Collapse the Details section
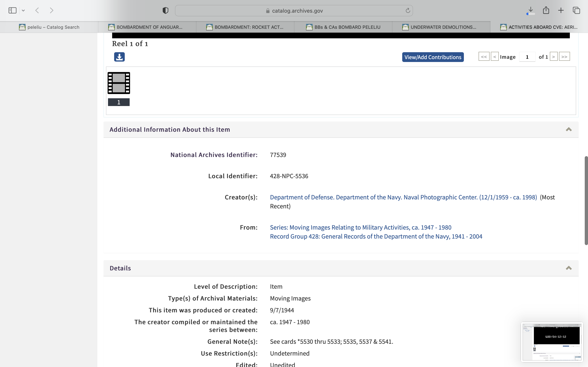Image resolution: width=588 pixels, height=367 pixels. coord(569,268)
